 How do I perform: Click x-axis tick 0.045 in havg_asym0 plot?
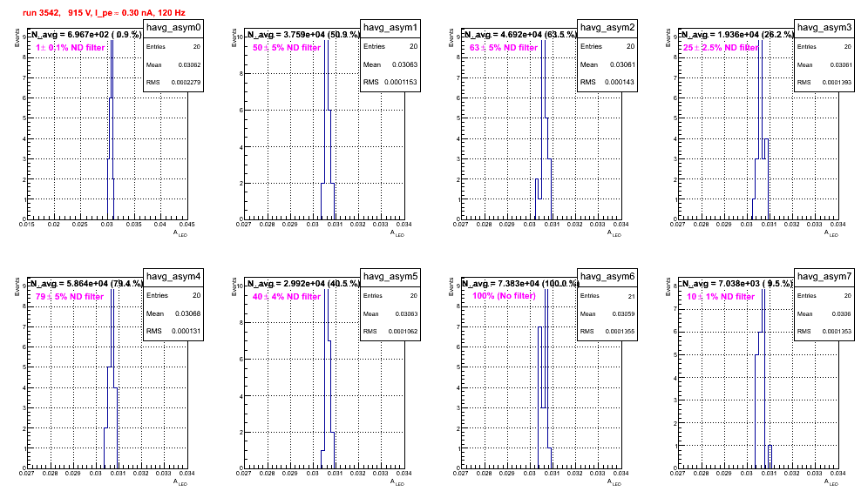coord(187,224)
